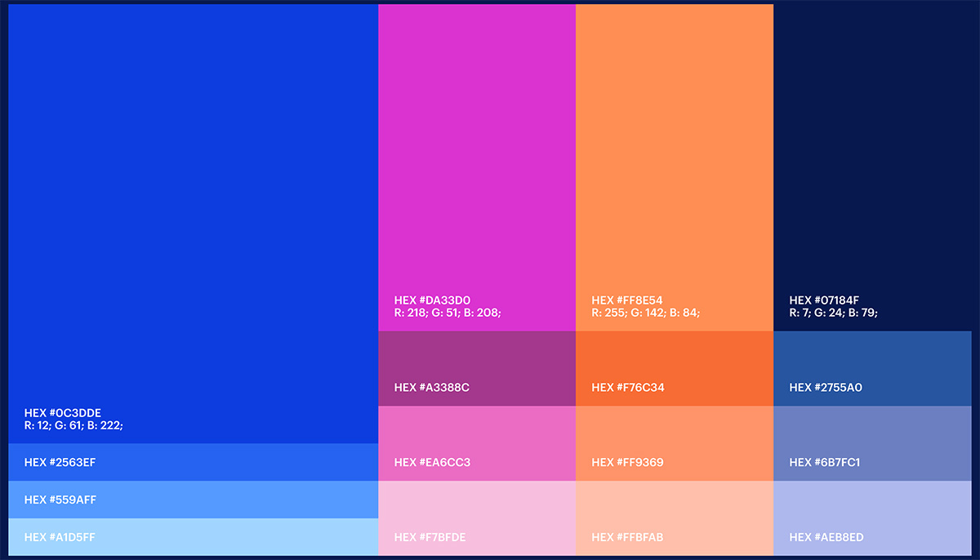980x560 pixels.
Task: Click the #A1D5FF pale blue strip
Action: [193, 537]
